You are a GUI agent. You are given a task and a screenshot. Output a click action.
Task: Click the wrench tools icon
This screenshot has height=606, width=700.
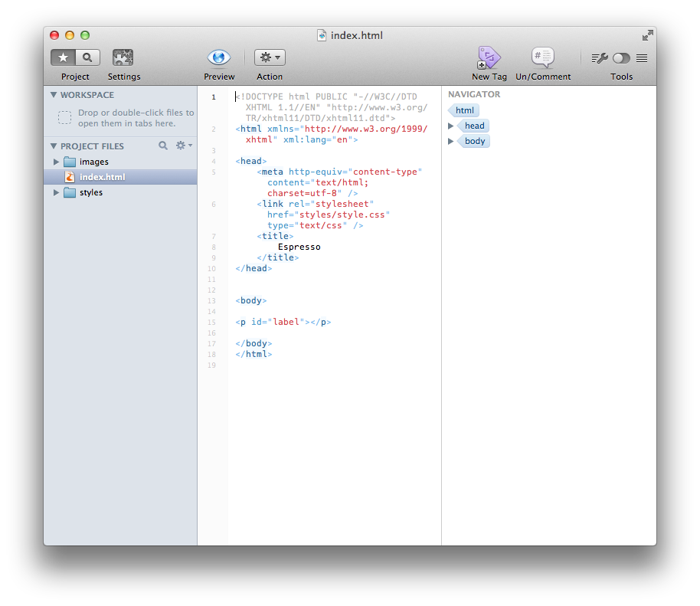coord(600,58)
